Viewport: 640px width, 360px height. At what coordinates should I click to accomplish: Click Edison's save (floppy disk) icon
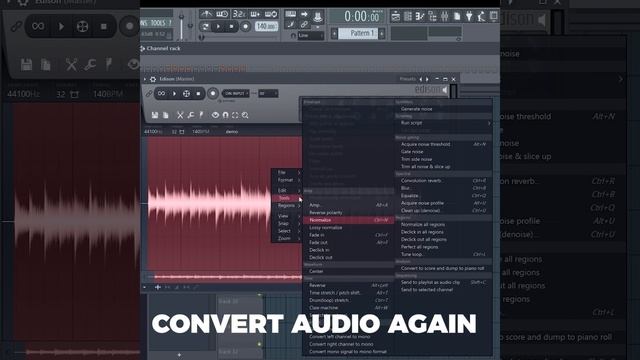pyautogui.click(x=155, y=116)
